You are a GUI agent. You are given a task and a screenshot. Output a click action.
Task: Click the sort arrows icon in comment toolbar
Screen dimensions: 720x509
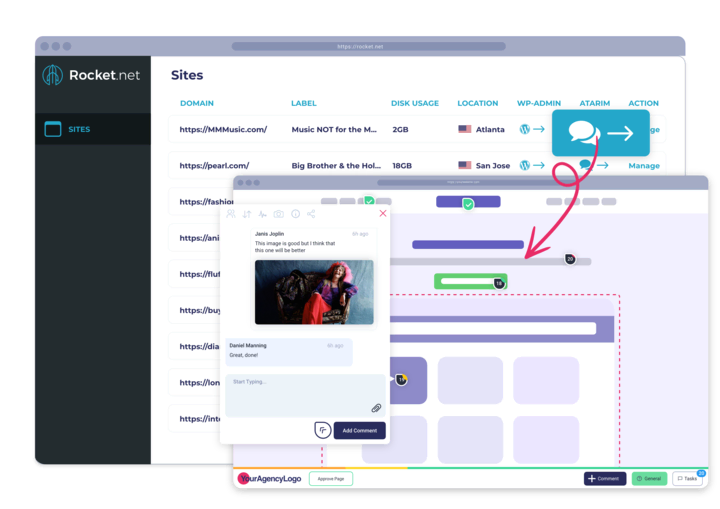coord(247,214)
